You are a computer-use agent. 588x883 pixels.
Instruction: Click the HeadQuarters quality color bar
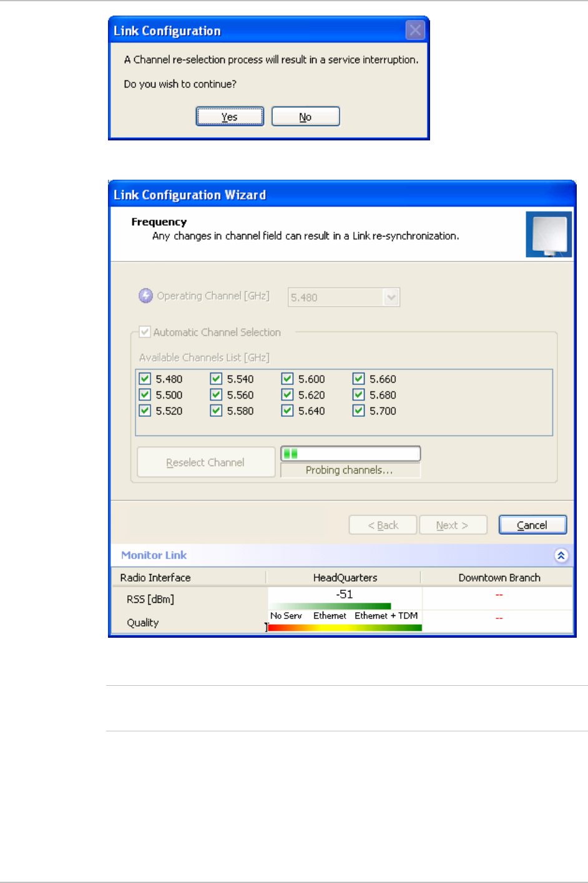pos(345,628)
